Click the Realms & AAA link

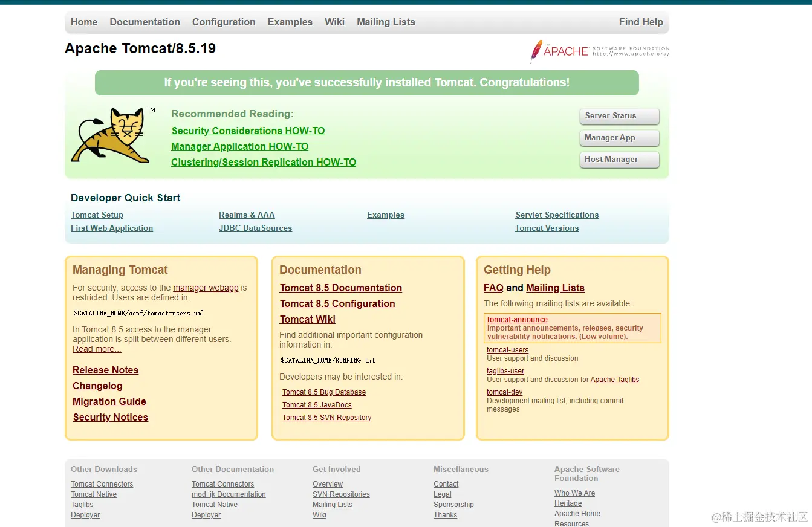coord(247,215)
